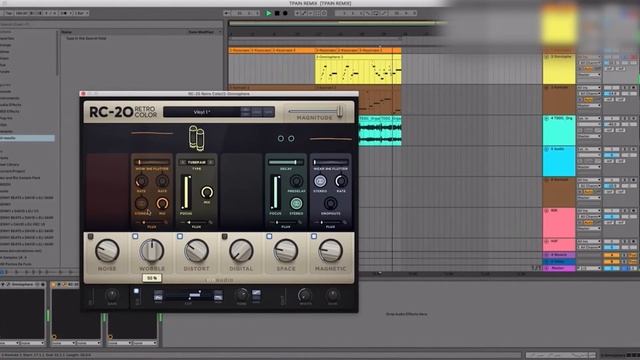Click the Space module Predelay knob

click(296, 181)
